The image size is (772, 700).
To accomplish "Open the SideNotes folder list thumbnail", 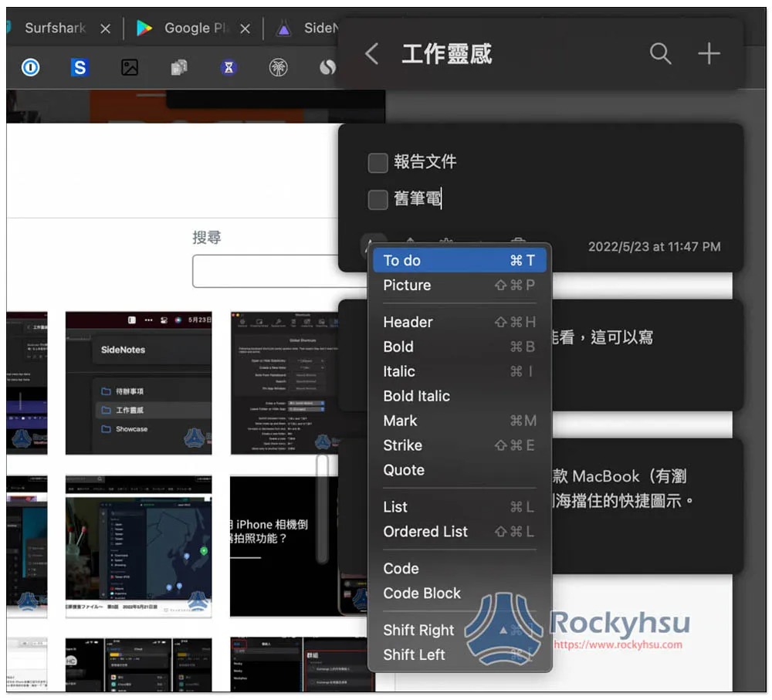I will (138, 383).
